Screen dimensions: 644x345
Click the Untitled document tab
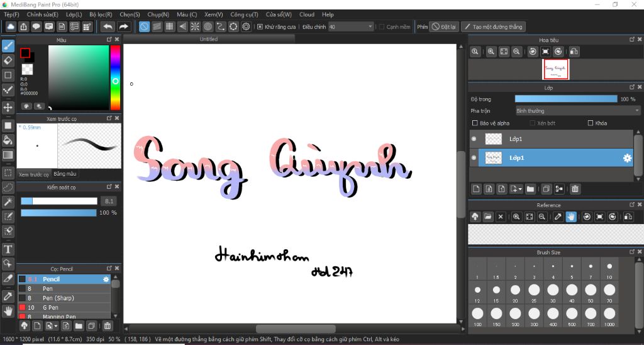209,39
